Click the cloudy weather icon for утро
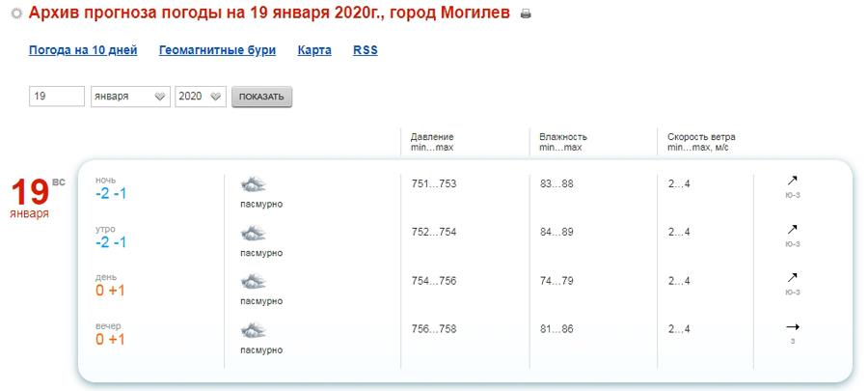 coord(254,234)
